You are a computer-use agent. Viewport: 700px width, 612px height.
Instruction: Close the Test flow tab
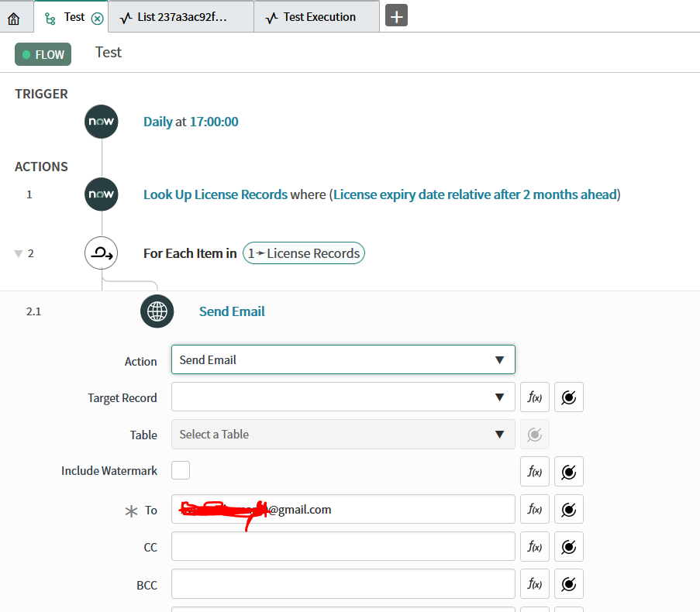[98, 19]
